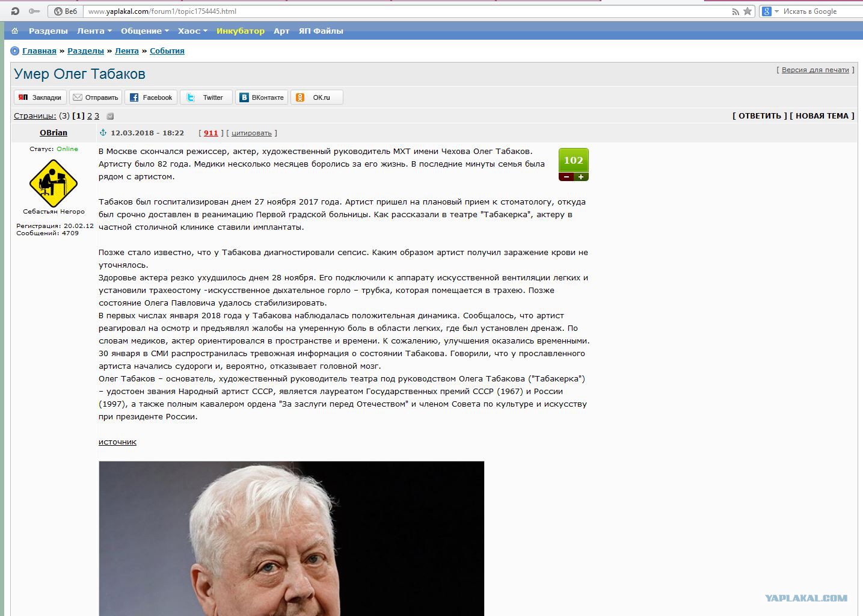Select the 'Online' status text under OBrian
Screen dimensions: 863x616
click(67, 149)
